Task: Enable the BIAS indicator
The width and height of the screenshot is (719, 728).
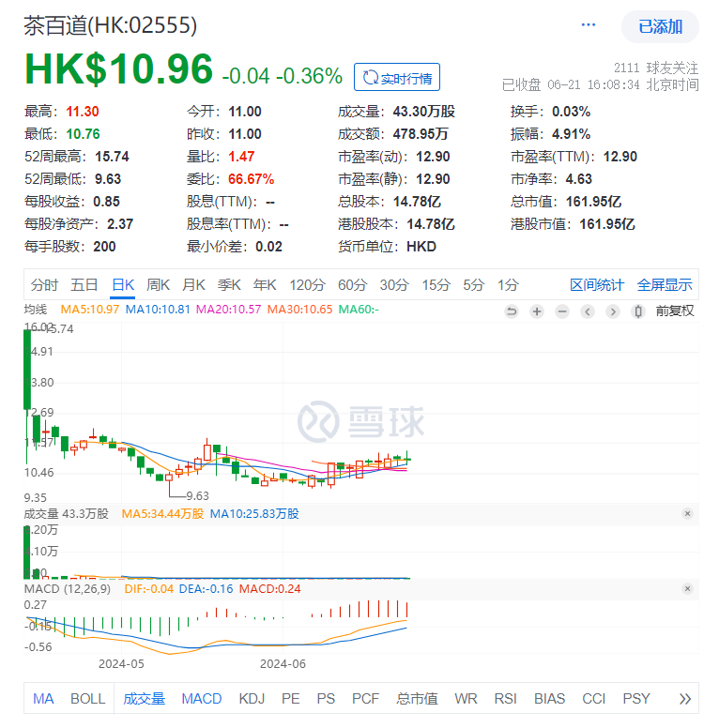Action: (x=549, y=699)
